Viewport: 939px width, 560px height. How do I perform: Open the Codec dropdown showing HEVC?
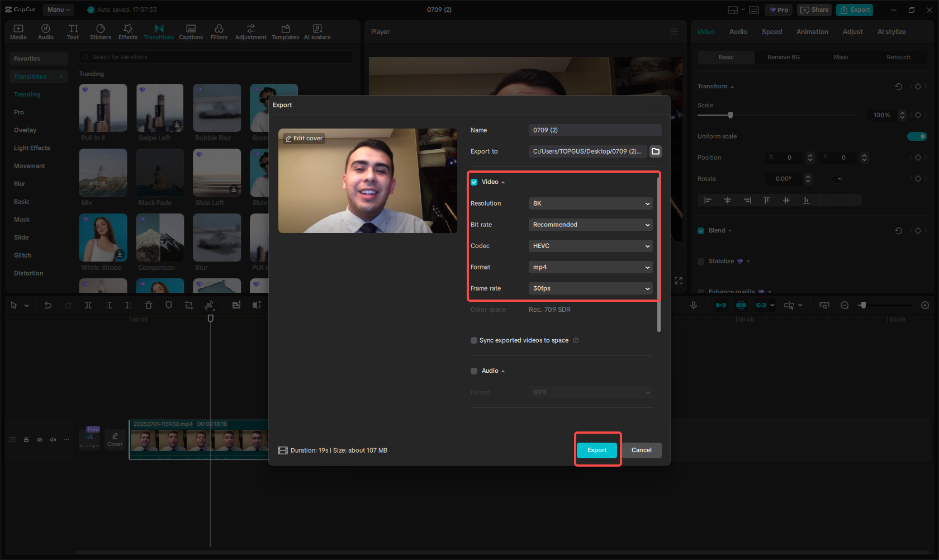click(x=590, y=246)
